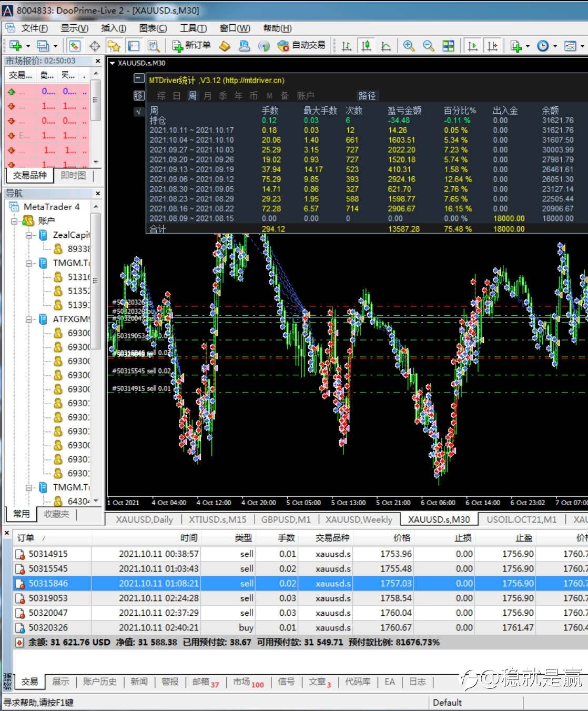Image resolution: width=588 pixels, height=711 pixels.
Task: Open the chart templates icon
Action: [x=570, y=46]
